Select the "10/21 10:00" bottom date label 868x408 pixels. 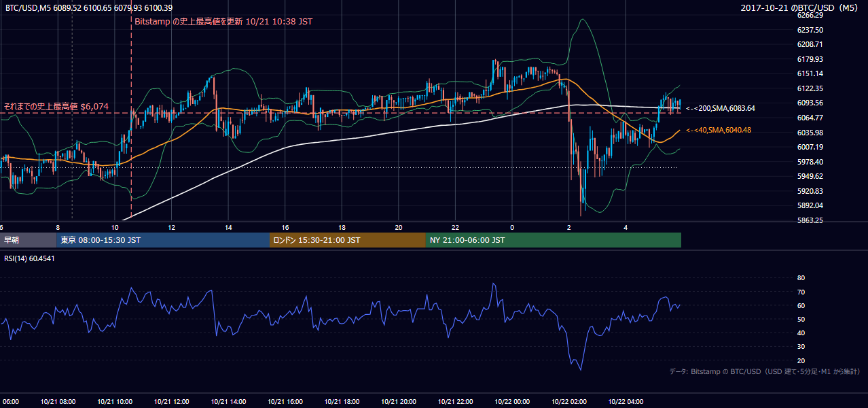tap(115, 402)
